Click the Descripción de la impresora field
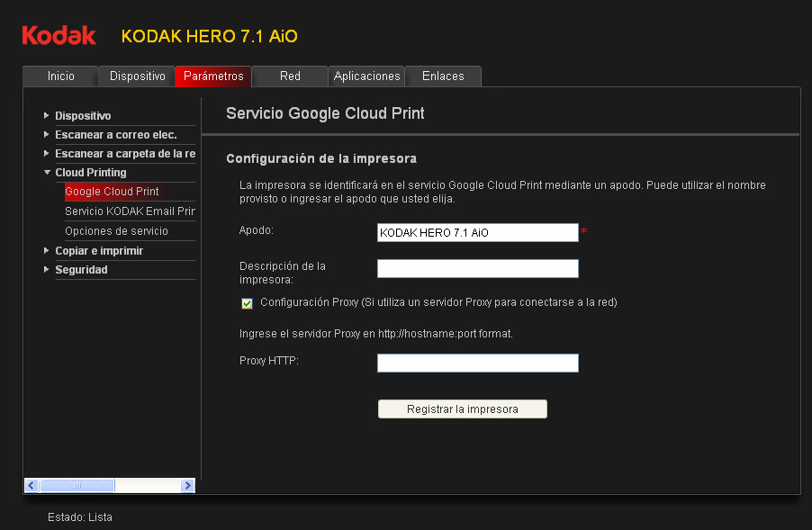812x530 pixels. click(x=477, y=269)
